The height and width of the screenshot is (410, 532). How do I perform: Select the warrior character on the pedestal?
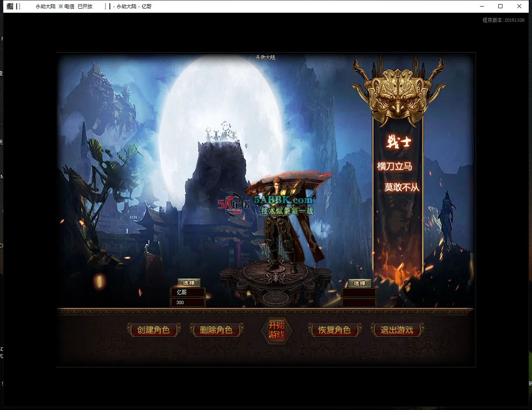[283, 222]
